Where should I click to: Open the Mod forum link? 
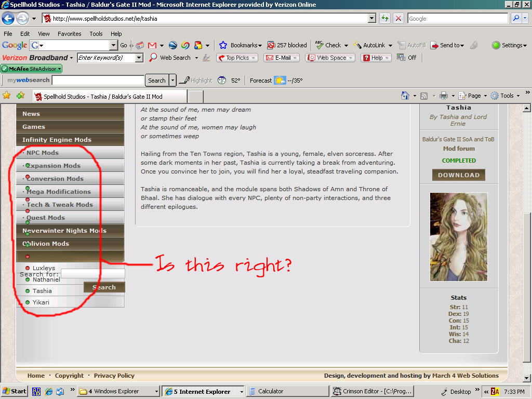coord(459,149)
